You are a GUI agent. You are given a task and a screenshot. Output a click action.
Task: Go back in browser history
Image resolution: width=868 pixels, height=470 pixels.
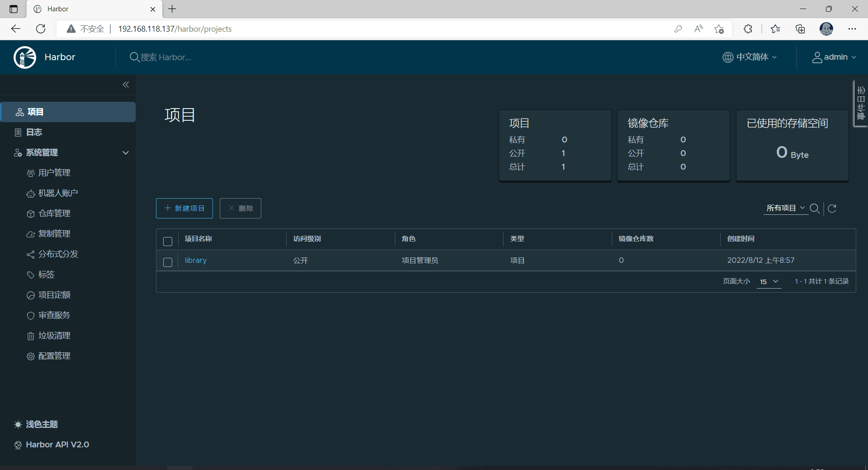point(16,29)
